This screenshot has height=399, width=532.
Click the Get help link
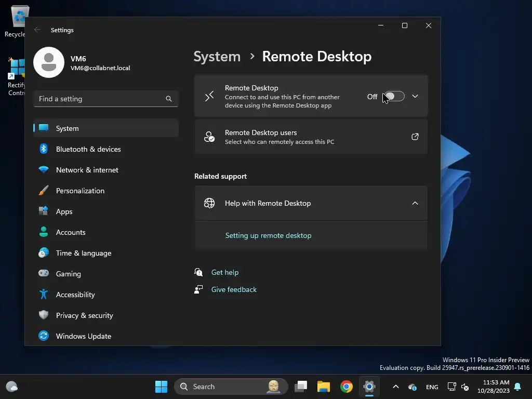(x=224, y=272)
